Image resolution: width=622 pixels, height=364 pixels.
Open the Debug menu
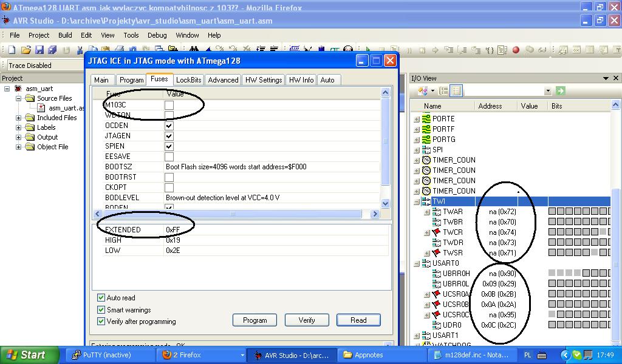point(157,35)
